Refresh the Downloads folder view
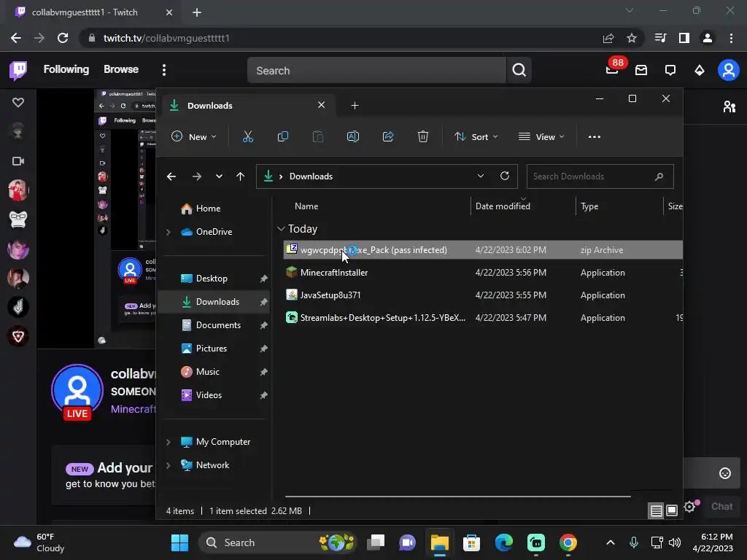 [505, 176]
